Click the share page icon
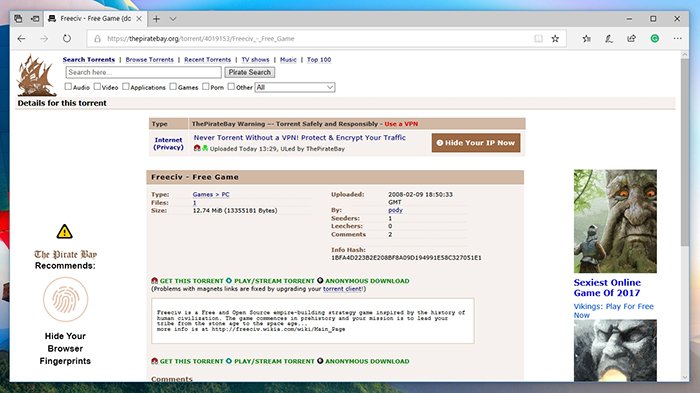This screenshot has width=700, height=393. pyautogui.click(x=631, y=38)
